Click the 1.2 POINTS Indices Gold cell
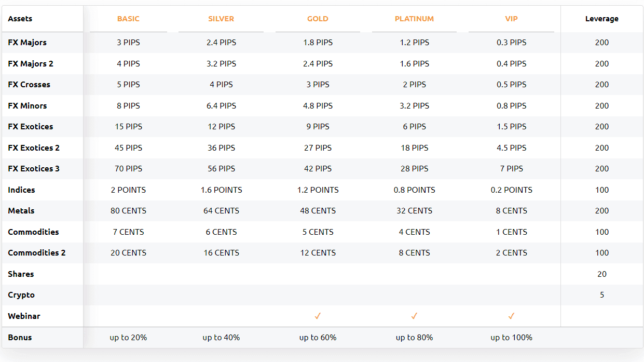This screenshot has height=362, width=644. [x=318, y=190]
